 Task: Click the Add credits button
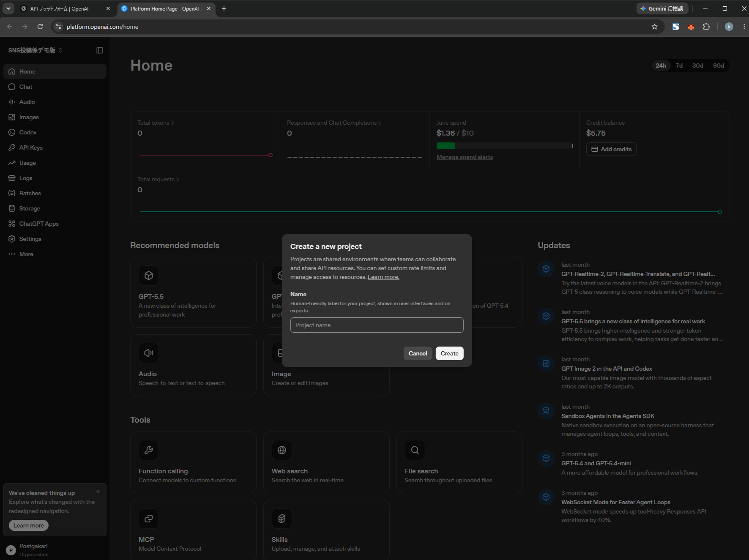(611, 149)
